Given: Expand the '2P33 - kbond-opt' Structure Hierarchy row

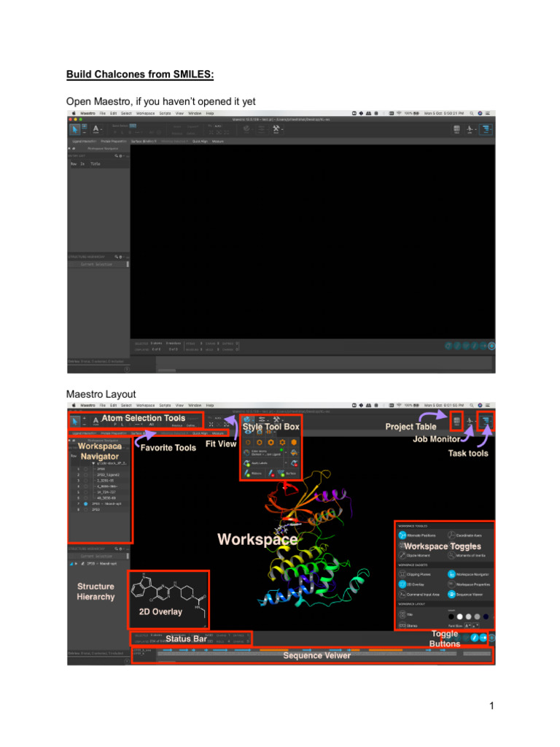Looking at the screenshot, I should [x=77, y=564].
